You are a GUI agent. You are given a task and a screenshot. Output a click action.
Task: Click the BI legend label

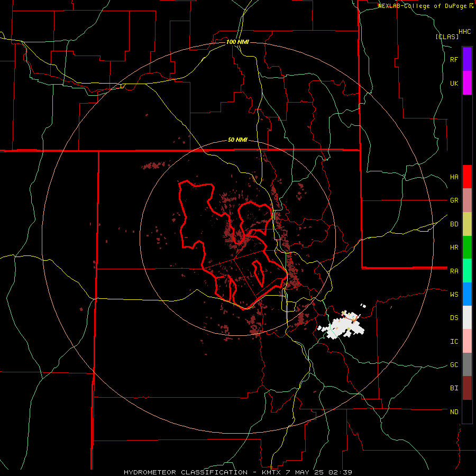(x=454, y=388)
